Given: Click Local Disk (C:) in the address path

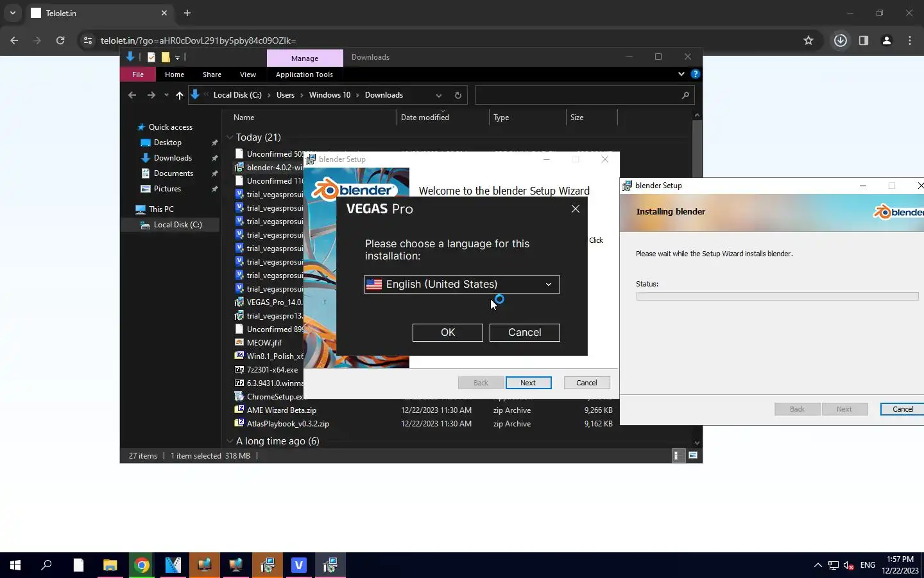Looking at the screenshot, I should 237,95.
